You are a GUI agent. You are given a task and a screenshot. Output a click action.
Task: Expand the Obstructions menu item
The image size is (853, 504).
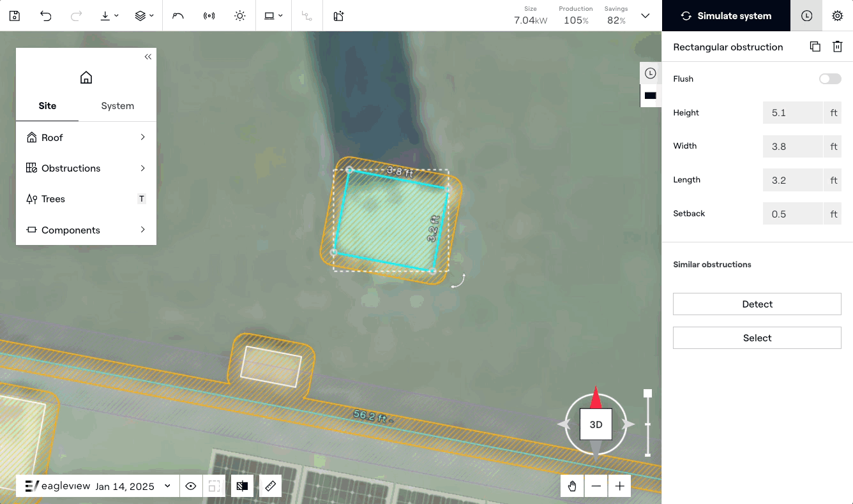pyautogui.click(x=86, y=168)
